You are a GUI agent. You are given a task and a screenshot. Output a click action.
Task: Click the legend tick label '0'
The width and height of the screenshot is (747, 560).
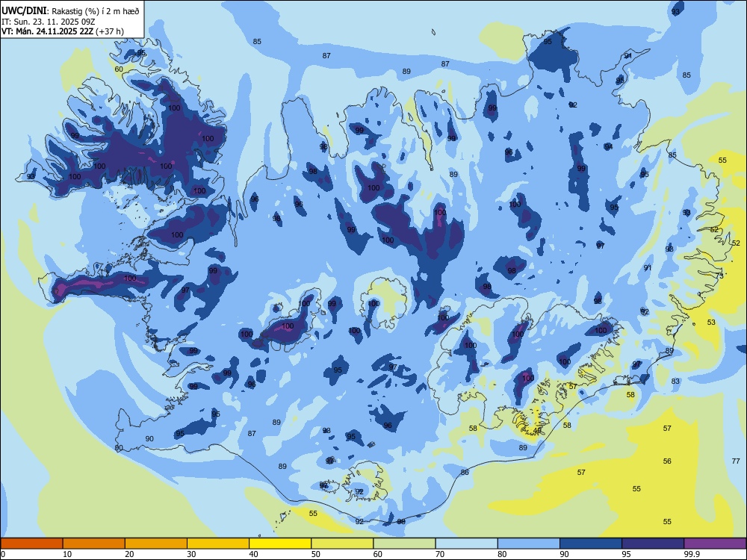pyautogui.click(x=3, y=554)
